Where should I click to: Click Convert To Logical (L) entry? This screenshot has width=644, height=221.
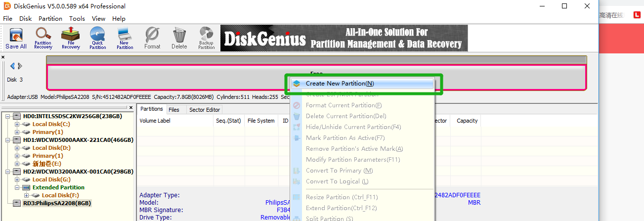[x=362, y=181]
